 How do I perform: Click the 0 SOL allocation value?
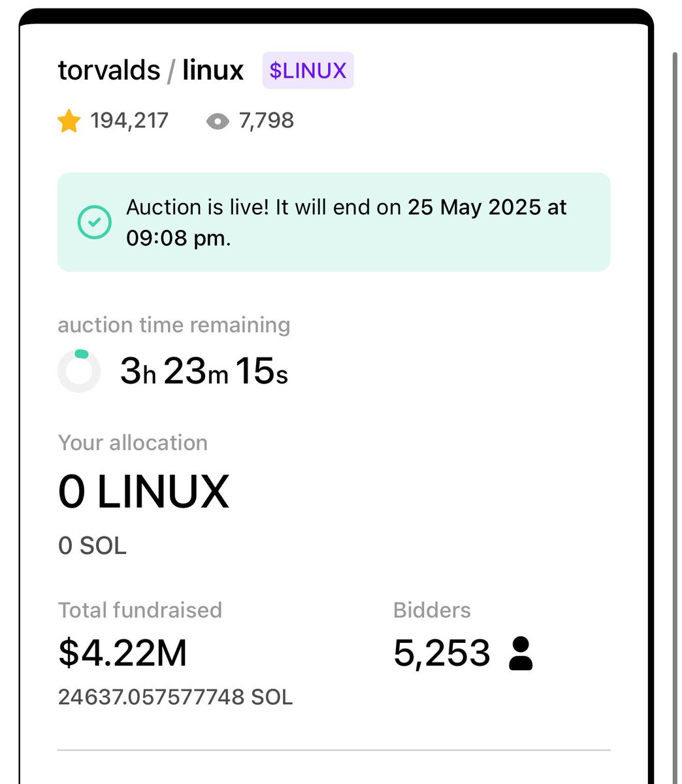click(92, 546)
